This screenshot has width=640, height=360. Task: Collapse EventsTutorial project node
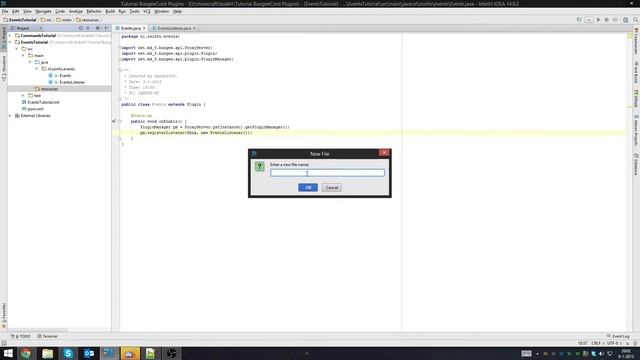10,42
